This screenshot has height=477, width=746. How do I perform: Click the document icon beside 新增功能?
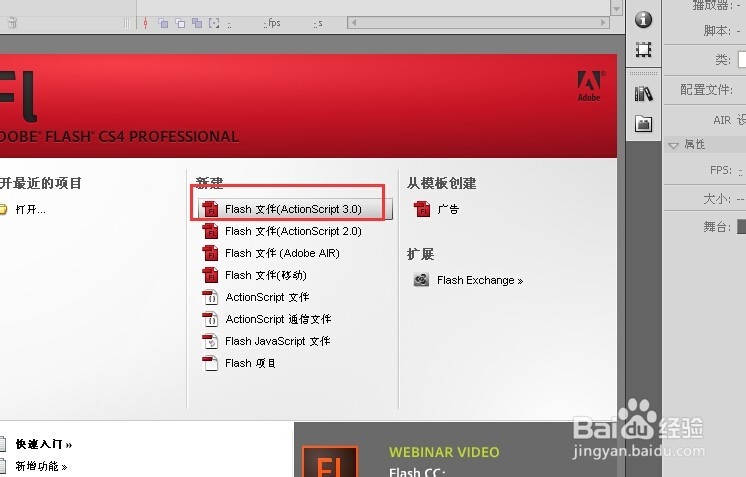[x=3, y=466]
